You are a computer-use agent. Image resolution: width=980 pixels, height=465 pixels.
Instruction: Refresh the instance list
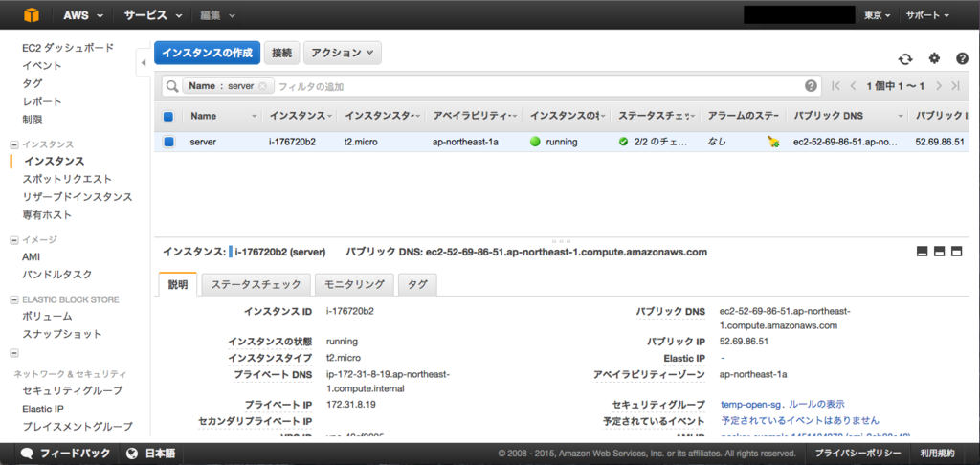(x=904, y=58)
